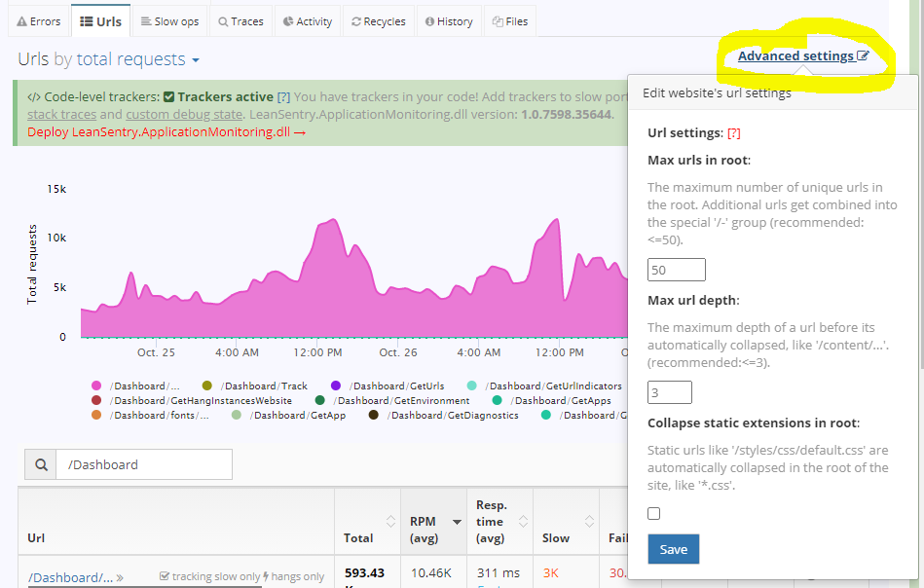Screen dimensions: 924x588
Task: Toggle the tracking slow only checkbox
Action: pos(165,577)
